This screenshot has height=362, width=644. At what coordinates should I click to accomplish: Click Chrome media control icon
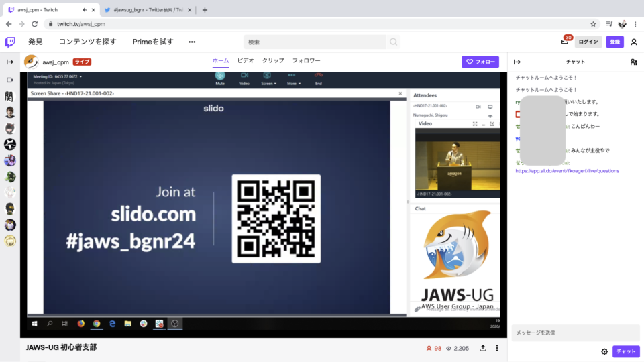tap(609, 24)
